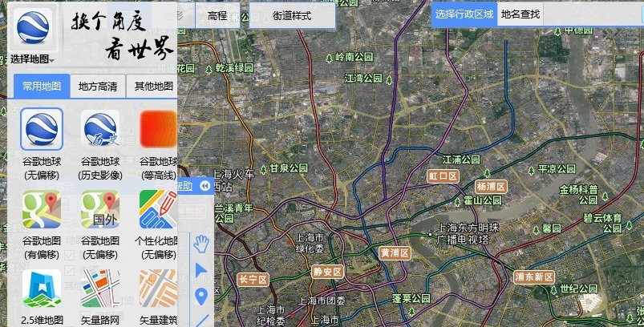644x327 pixels.
Task: Click the 高程 button
Action: click(217, 15)
